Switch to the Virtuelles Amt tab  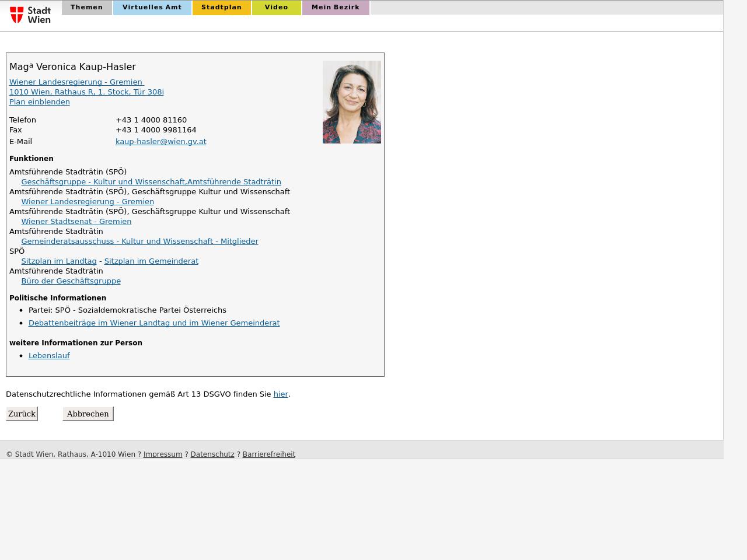pyautogui.click(x=152, y=8)
